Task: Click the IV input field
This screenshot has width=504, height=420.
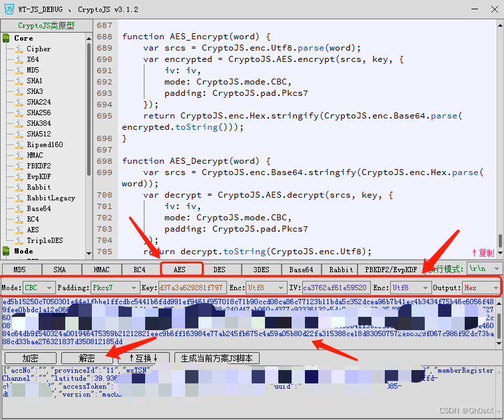Action: 336,288
